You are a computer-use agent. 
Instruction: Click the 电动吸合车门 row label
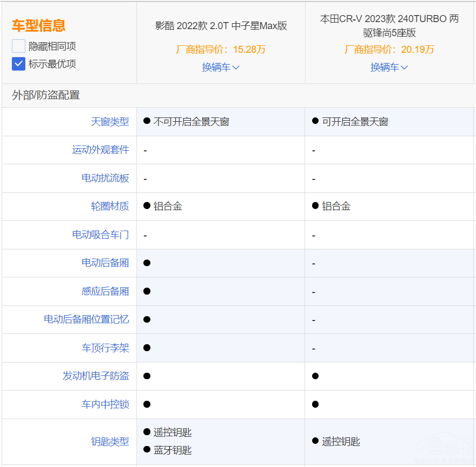(101, 235)
